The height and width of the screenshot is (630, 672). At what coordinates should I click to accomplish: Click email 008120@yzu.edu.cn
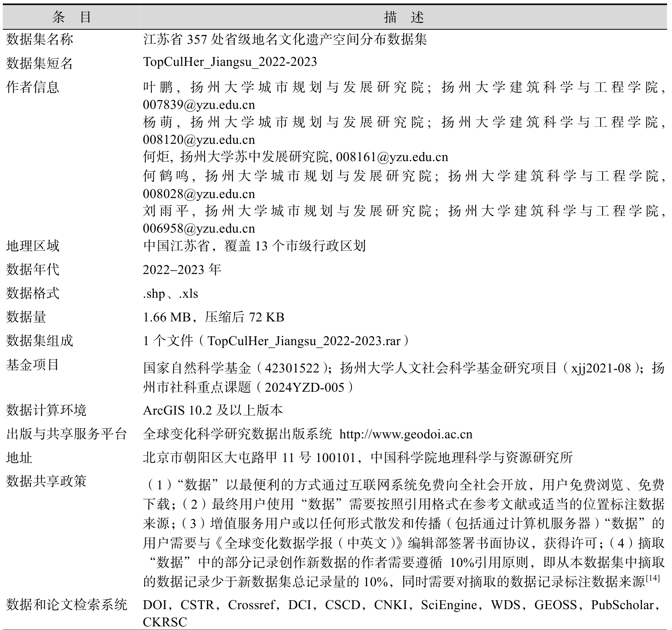click(x=199, y=139)
